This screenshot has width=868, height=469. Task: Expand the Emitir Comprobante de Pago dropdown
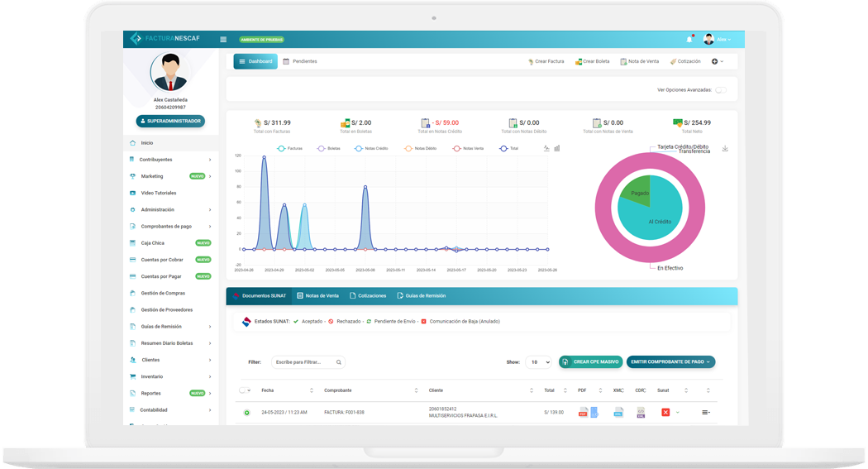(670, 362)
